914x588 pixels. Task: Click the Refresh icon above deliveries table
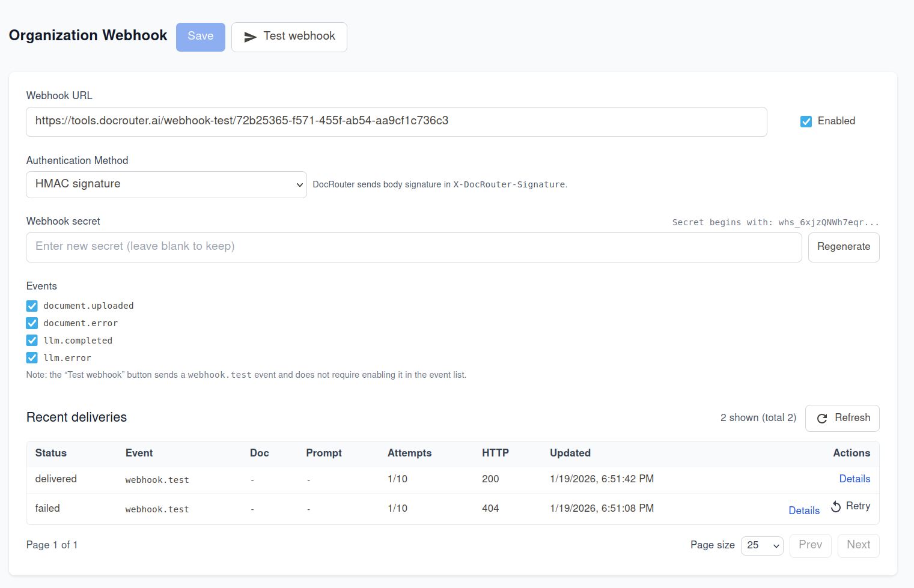click(x=822, y=418)
